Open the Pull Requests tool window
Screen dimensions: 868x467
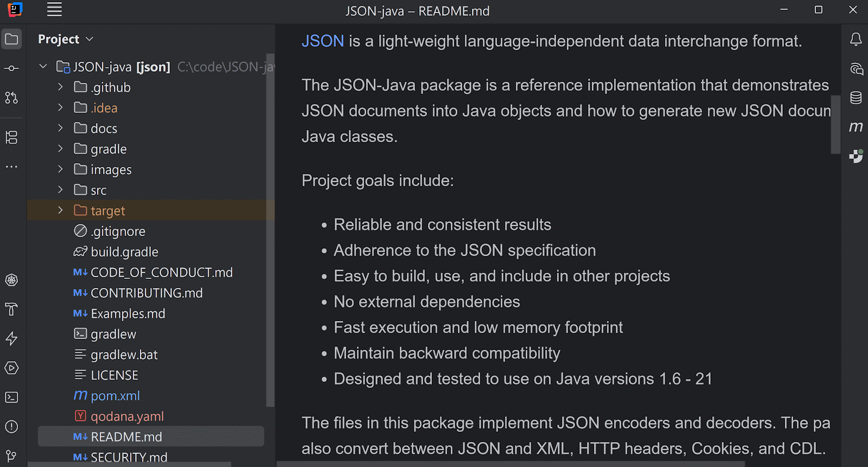pyautogui.click(x=11, y=98)
